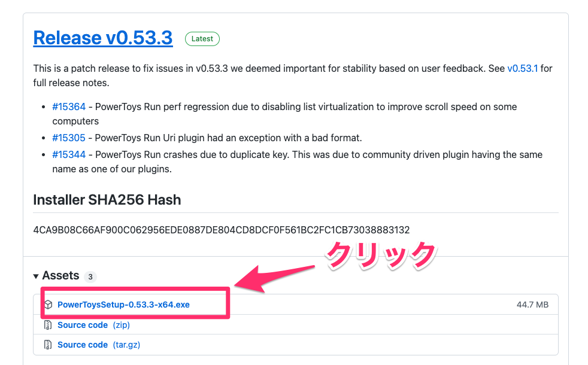
Task: Download PowerToysSetup-0.53.3-x64.exe
Action: (x=123, y=305)
